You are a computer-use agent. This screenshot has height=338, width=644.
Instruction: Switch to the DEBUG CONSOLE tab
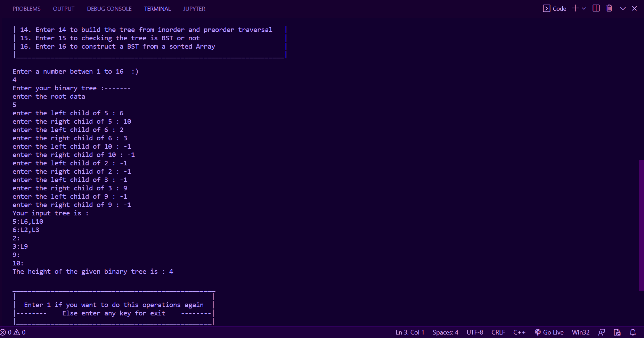pos(109,8)
